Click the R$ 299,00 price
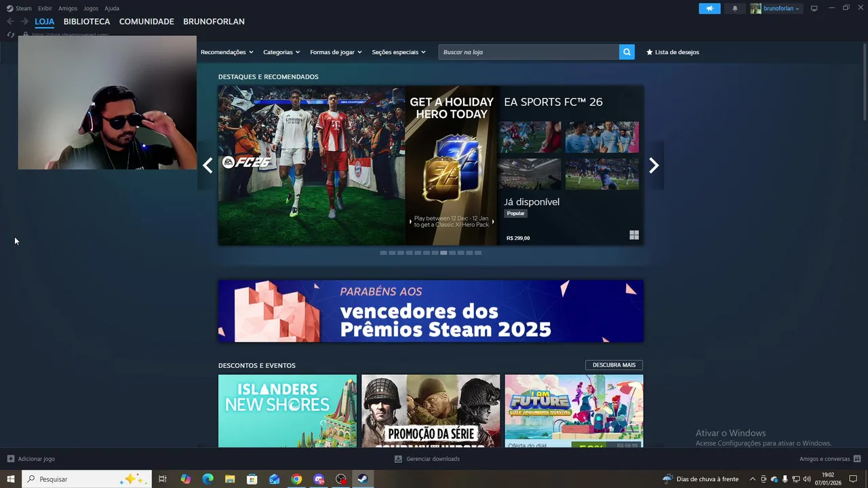Screen dimensions: 868x488 coord(518,238)
